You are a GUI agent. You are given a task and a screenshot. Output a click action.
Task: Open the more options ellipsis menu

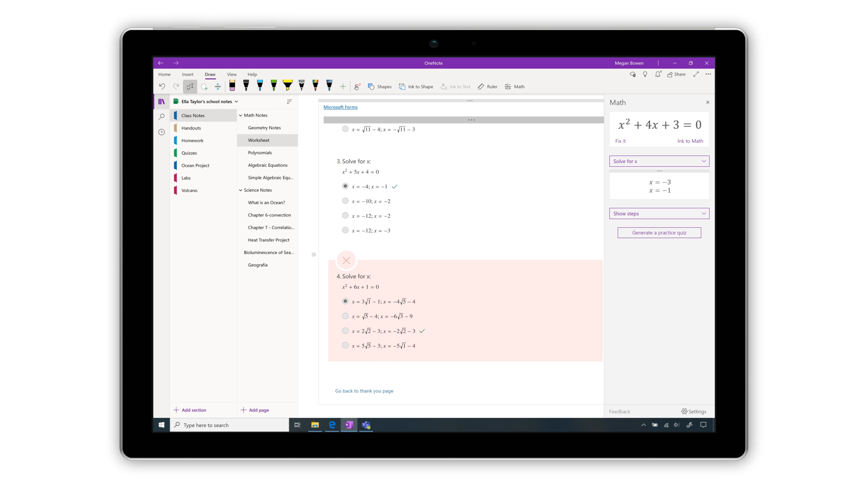pyautogui.click(x=708, y=74)
